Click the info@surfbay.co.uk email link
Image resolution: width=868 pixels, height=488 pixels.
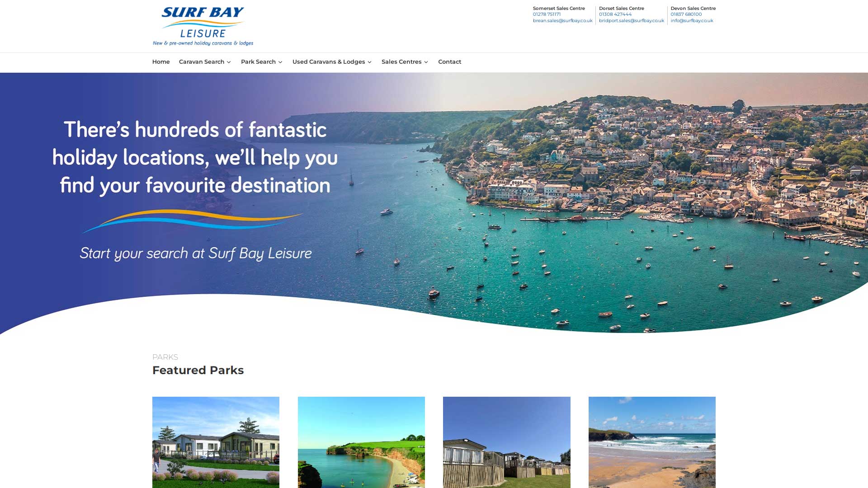tap(692, 20)
